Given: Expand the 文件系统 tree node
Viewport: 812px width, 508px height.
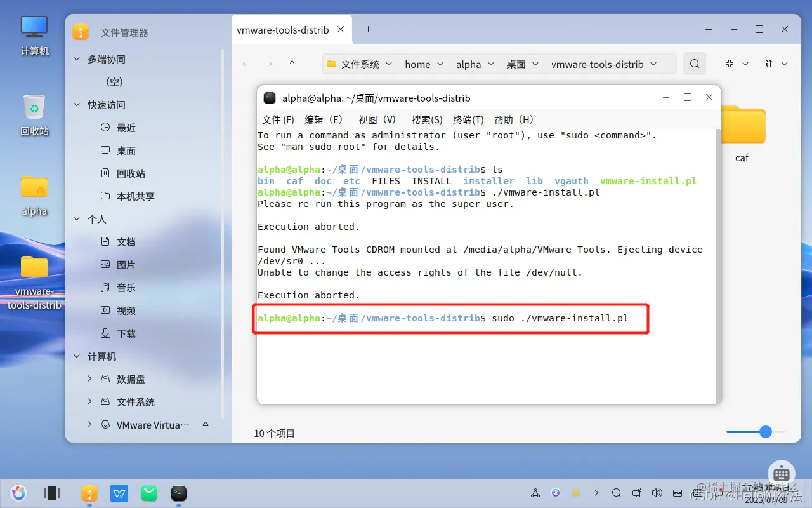Looking at the screenshot, I should click(89, 401).
